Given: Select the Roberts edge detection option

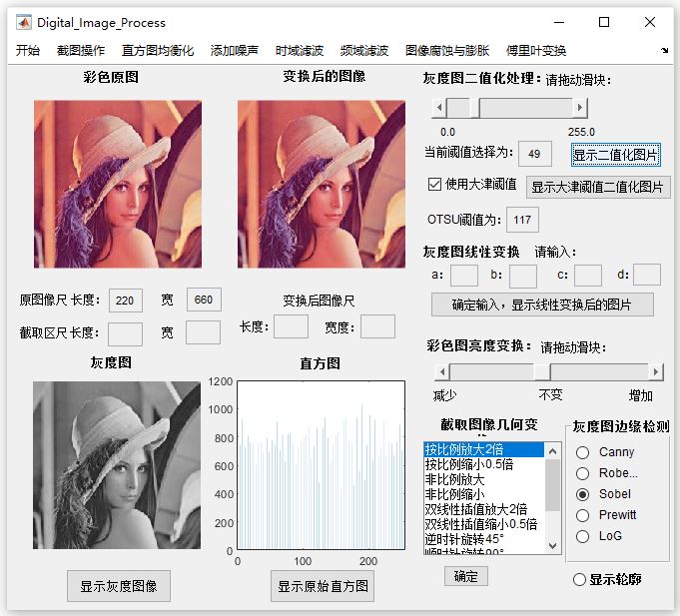Looking at the screenshot, I should click(607, 473).
